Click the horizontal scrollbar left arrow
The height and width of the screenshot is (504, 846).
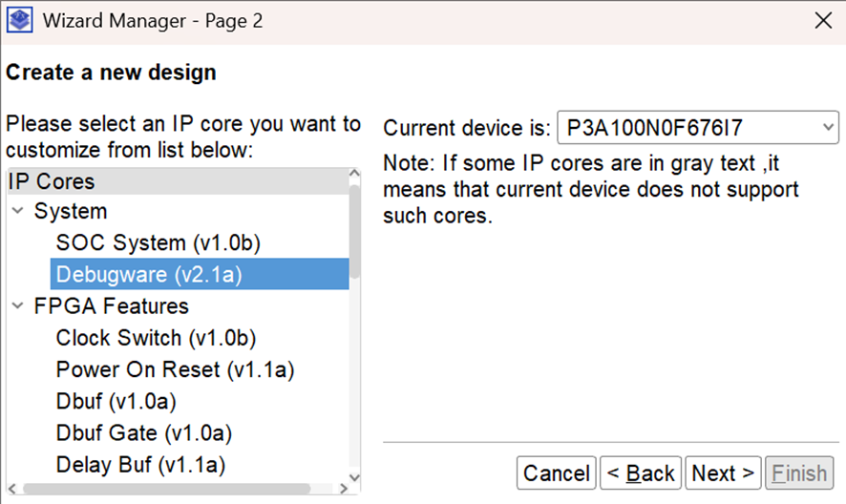tap(12, 489)
